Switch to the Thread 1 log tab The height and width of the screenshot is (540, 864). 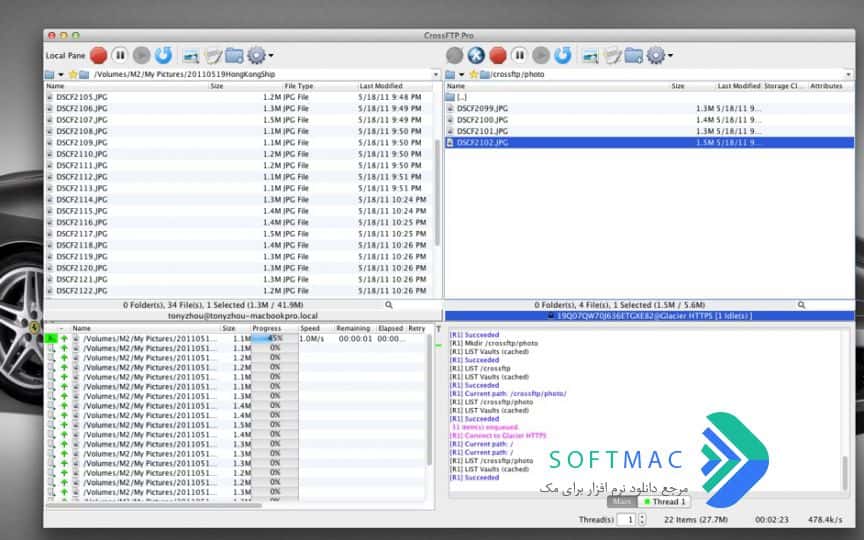[665, 501]
